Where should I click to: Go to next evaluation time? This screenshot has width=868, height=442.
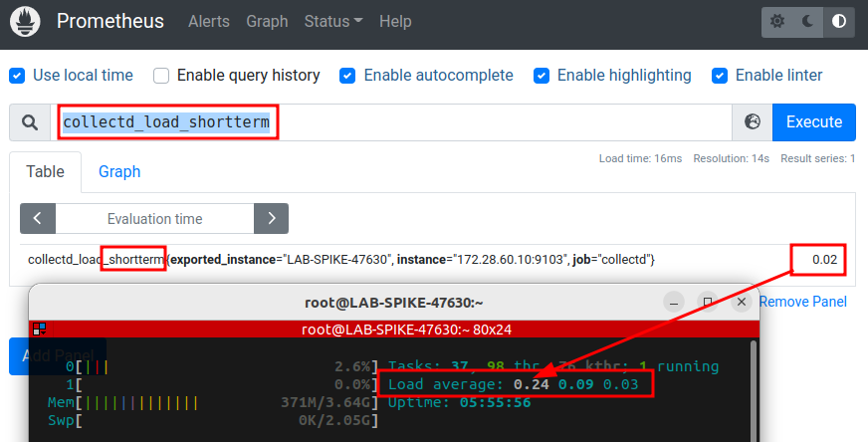pos(271,218)
